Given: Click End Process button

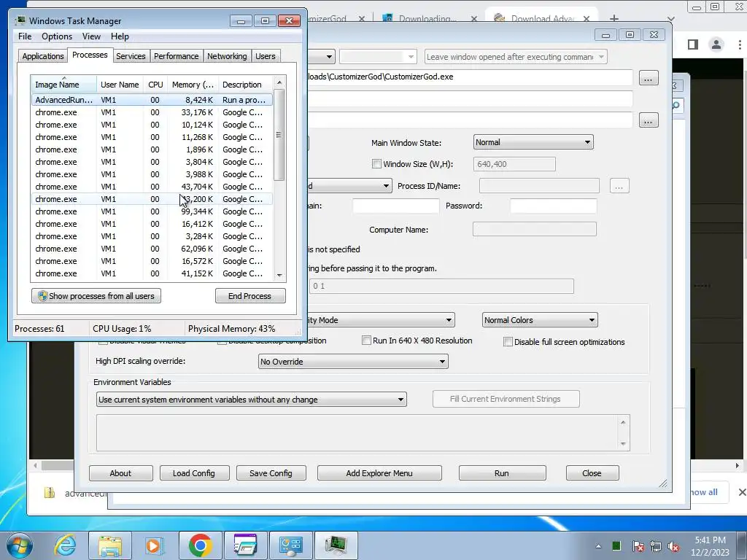Looking at the screenshot, I should coord(250,296).
